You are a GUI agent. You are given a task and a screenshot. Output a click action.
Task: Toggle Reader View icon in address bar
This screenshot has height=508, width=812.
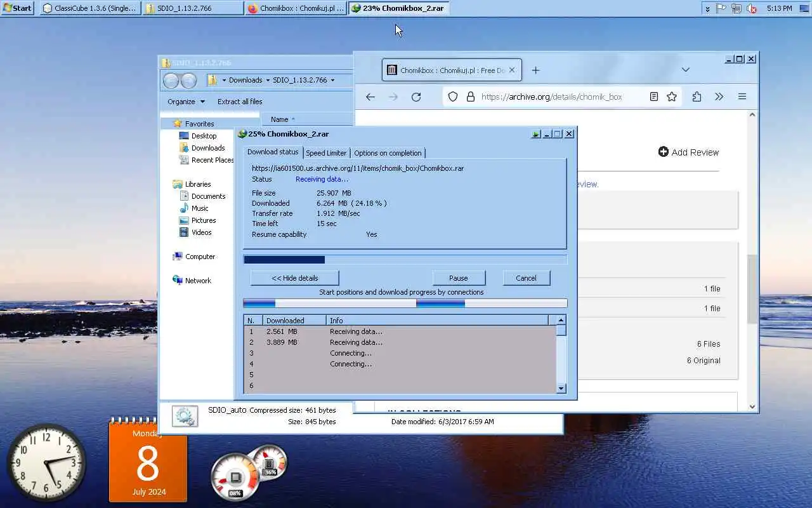(654, 97)
